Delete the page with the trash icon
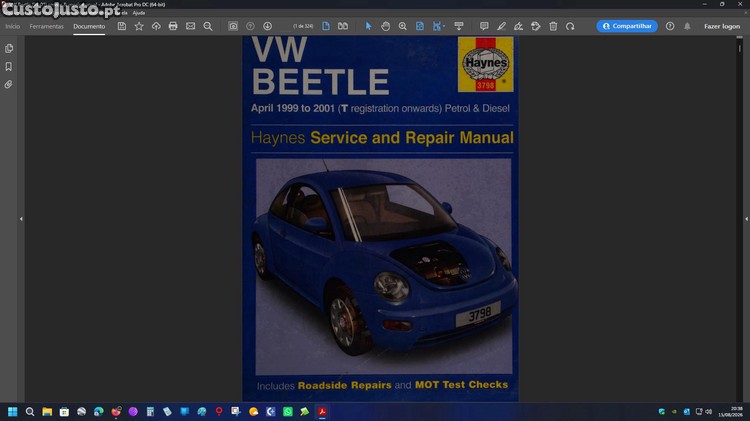This screenshot has width=750, height=421. click(x=553, y=26)
